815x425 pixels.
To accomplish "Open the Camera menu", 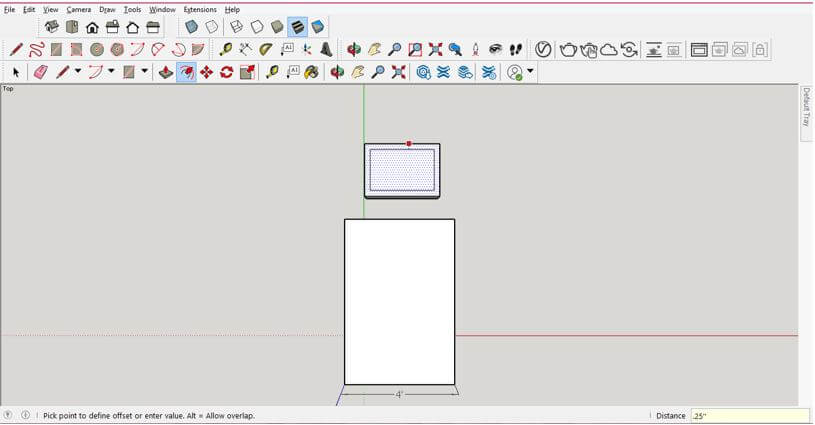I will click(x=78, y=9).
